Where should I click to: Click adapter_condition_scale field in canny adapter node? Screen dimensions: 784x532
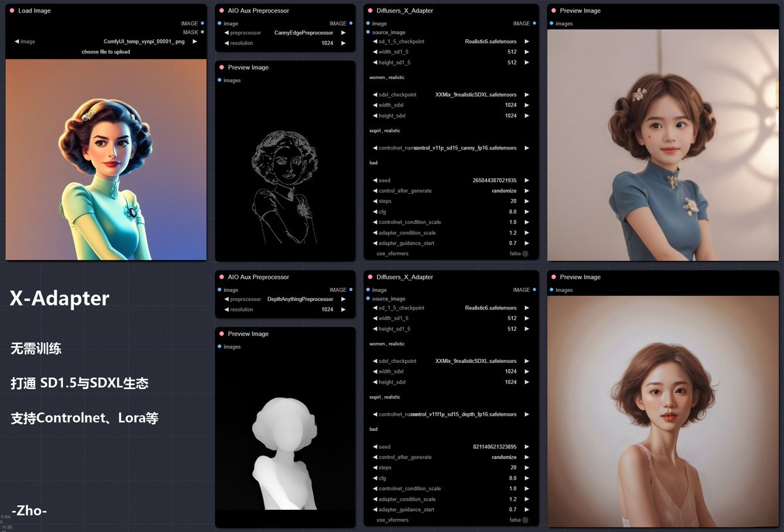coord(451,232)
